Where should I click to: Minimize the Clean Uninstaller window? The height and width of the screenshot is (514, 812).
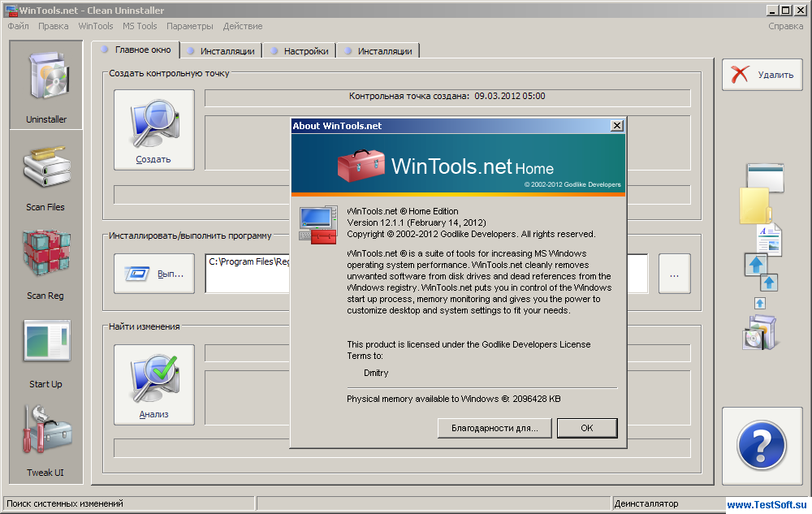tap(772, 11)
